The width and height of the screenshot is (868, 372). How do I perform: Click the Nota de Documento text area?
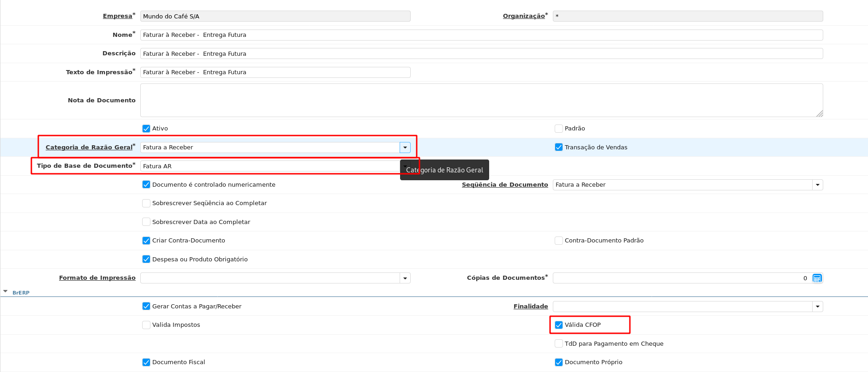tap(481, 100)
